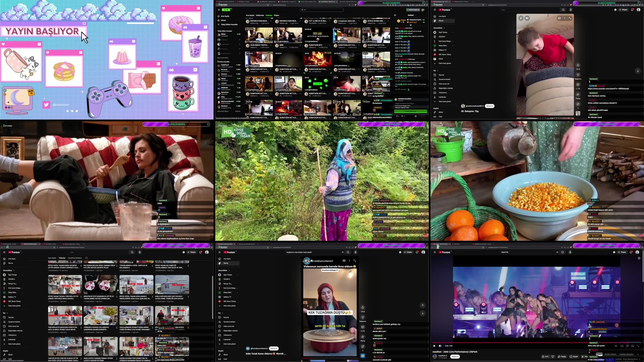Viewport: 644px width, 362px height.
Task: Click the notifications bell icon
Action: (417, 252)
